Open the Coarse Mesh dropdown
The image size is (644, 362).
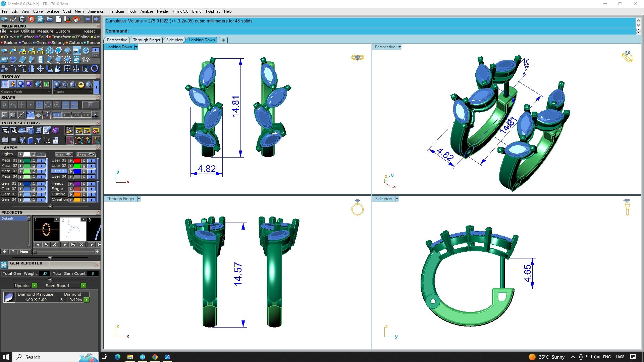(25, 92)
